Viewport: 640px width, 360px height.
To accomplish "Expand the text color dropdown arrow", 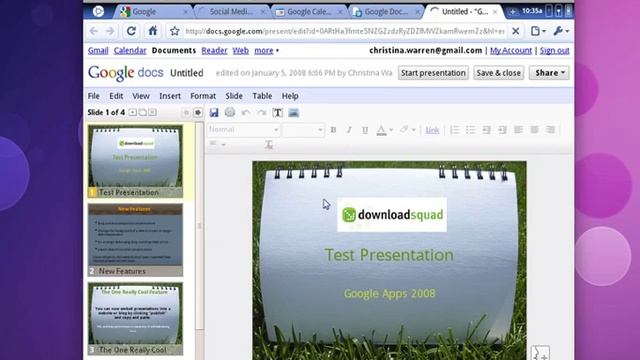I will pos(391,130).
